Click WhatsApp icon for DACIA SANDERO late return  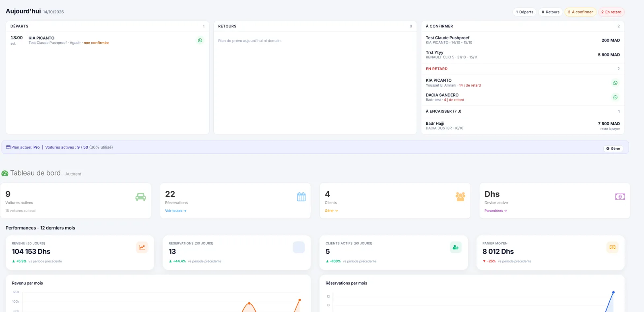(615, 97)
